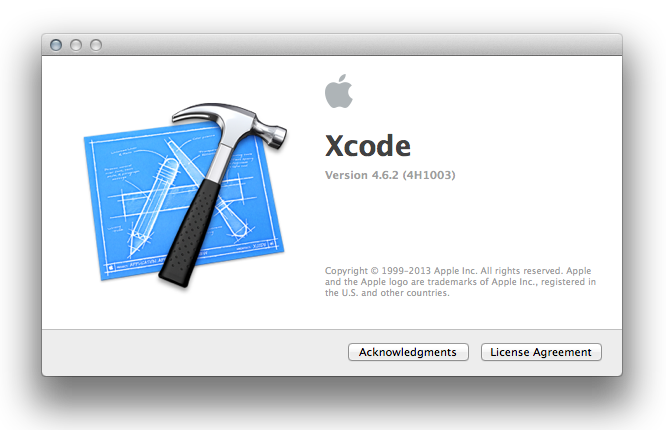This screenshot has width=666, height=430.
Task: Click the disabled zoom button in the title bar
Action: (x=96, y=45)
